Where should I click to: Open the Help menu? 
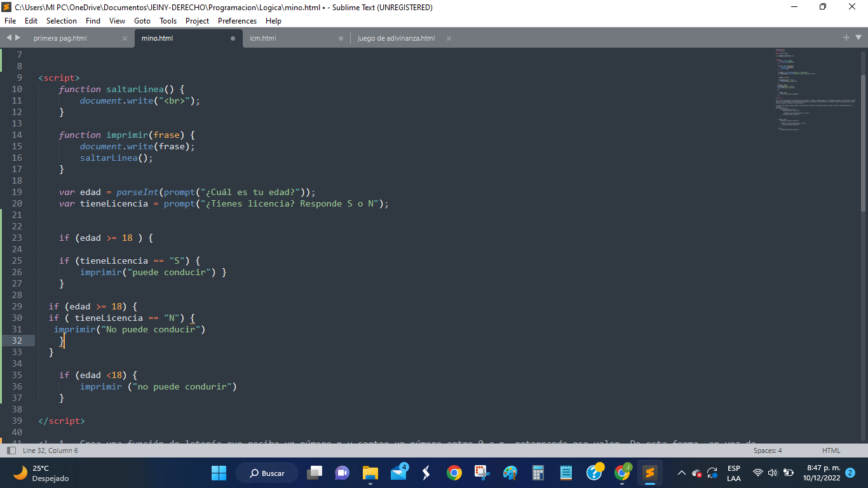(273, 21)
